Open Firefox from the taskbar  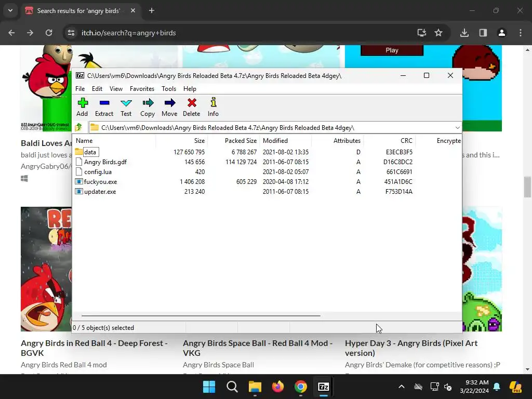click(278, 387)
